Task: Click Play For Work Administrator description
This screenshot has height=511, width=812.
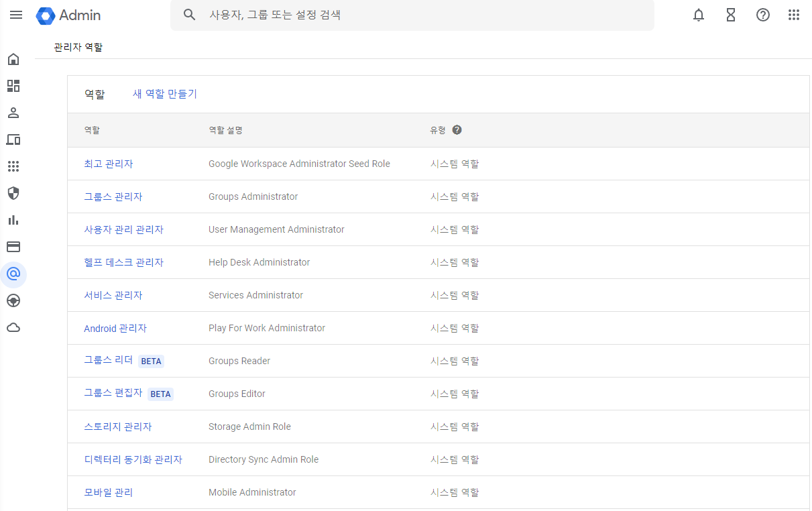Action: pos(267,328)
